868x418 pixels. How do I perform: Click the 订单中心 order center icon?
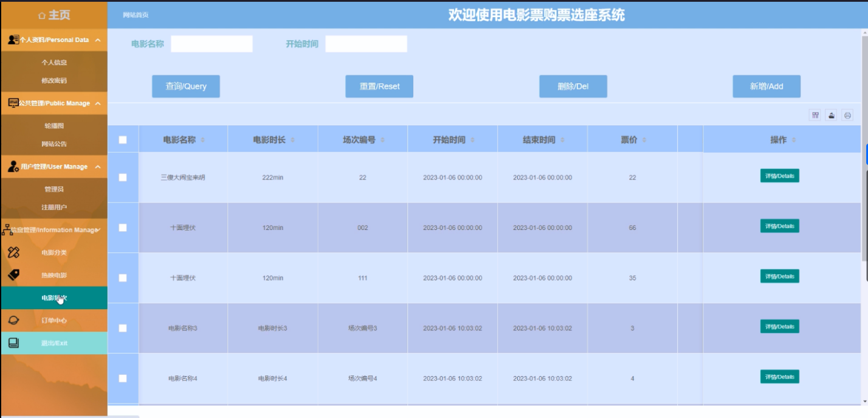[14, 321]
